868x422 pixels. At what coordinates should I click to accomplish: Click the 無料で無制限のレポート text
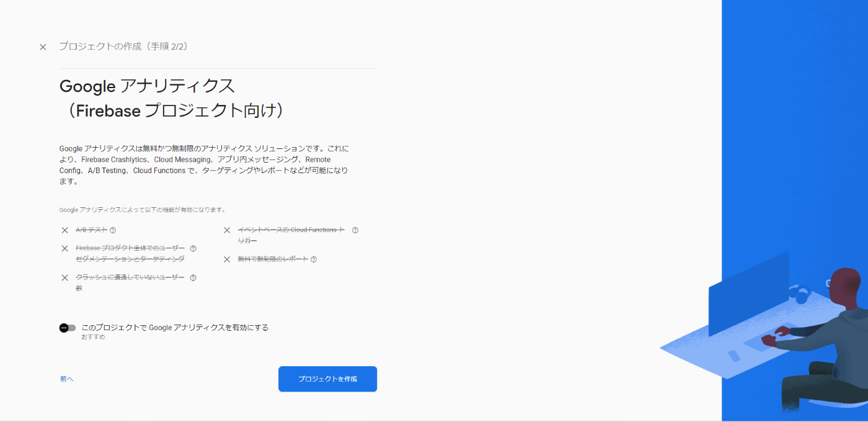(273, 259)
